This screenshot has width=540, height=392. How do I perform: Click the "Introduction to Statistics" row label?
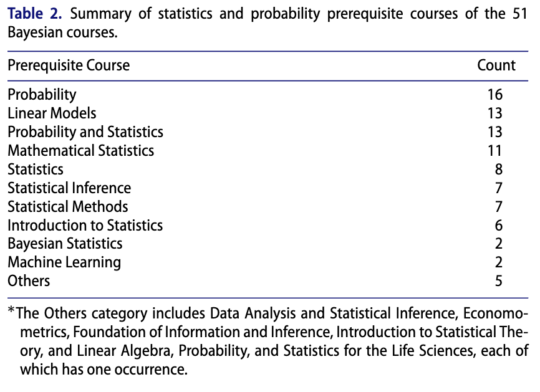click(x=85, y=225)
